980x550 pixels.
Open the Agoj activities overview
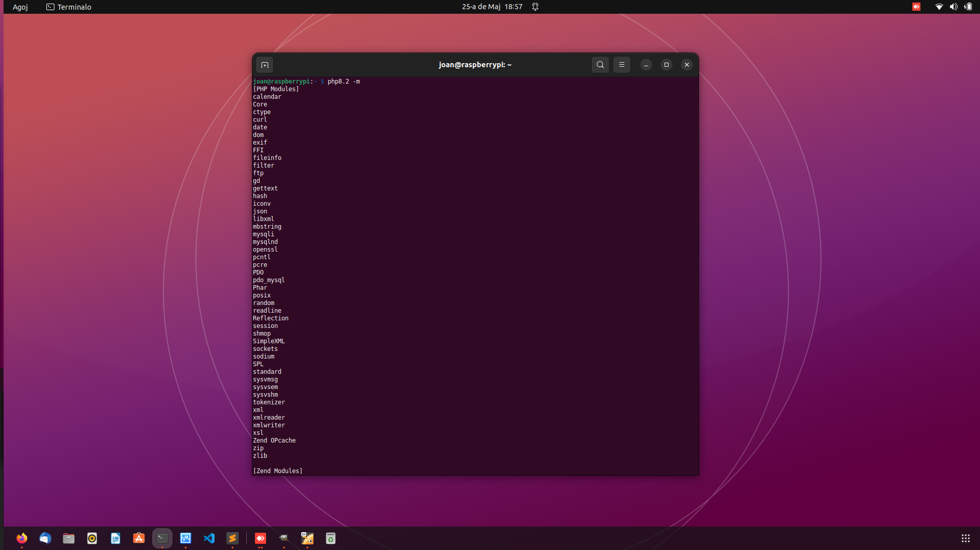pos(20,7)
